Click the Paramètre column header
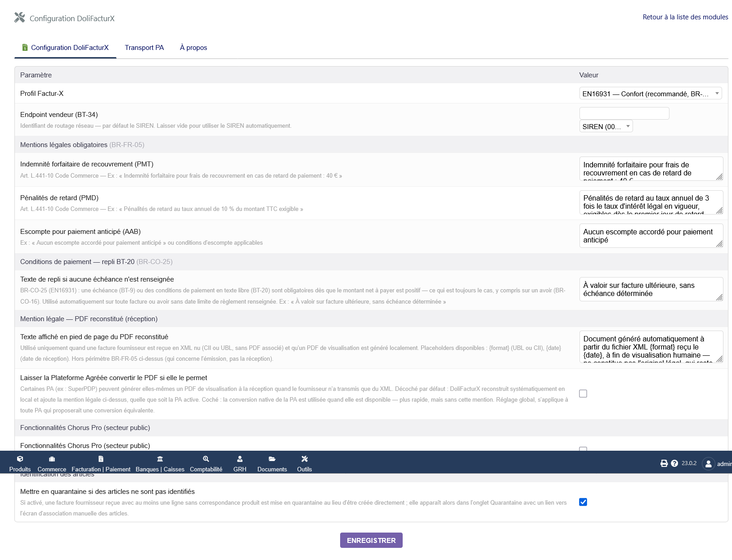 pos(36,75)
